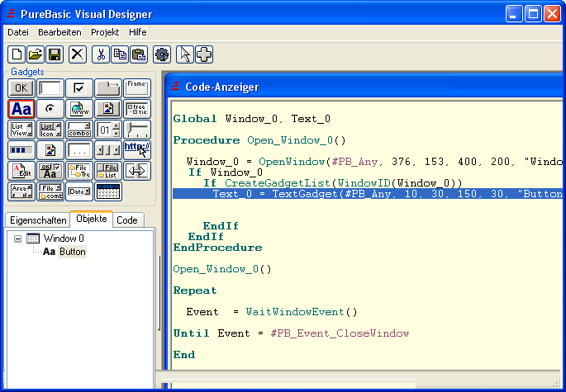Choose the File combo explorer gadget
The width and height of the screenshot is (566, 392).
(x=50, y=191)
